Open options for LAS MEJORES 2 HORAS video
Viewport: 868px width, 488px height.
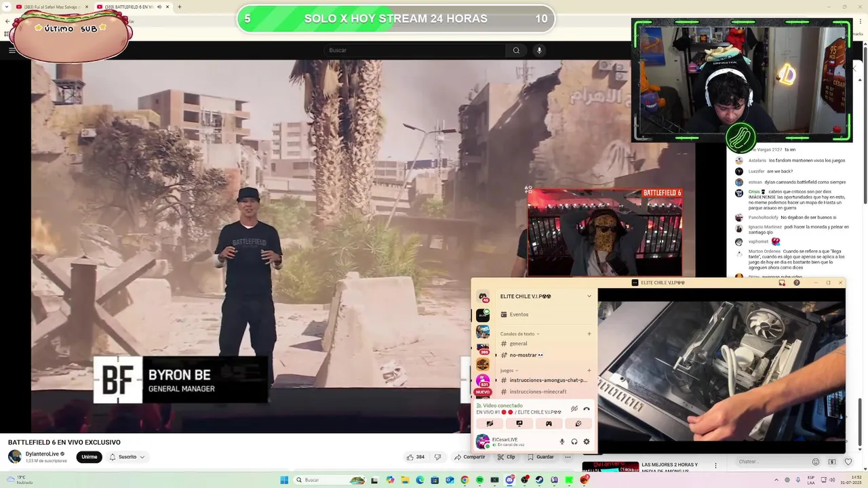(x=715, y=466)
